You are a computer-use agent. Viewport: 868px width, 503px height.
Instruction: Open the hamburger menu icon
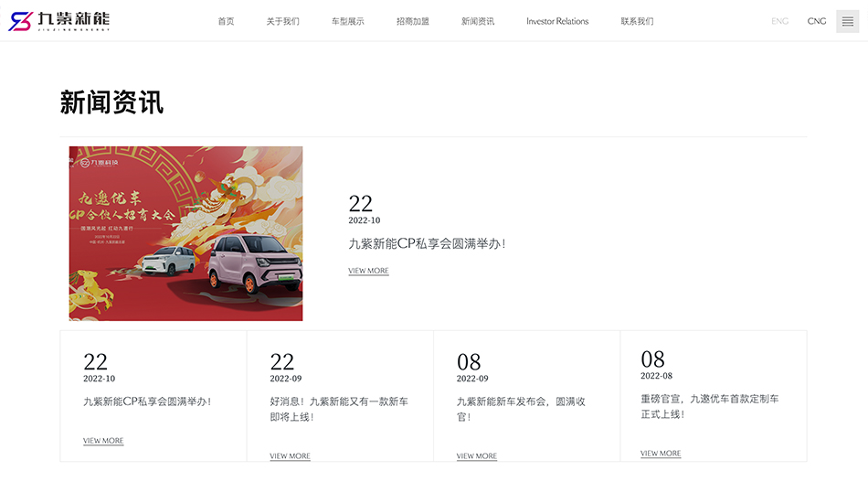[x=847, y=21]
